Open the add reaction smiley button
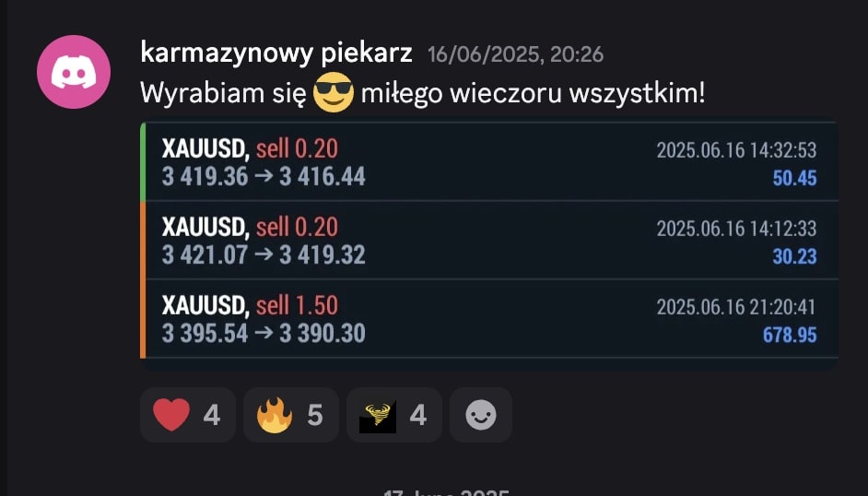Image resolution: width=868 pixels, height=496 pixels. (x=480, y=415)
